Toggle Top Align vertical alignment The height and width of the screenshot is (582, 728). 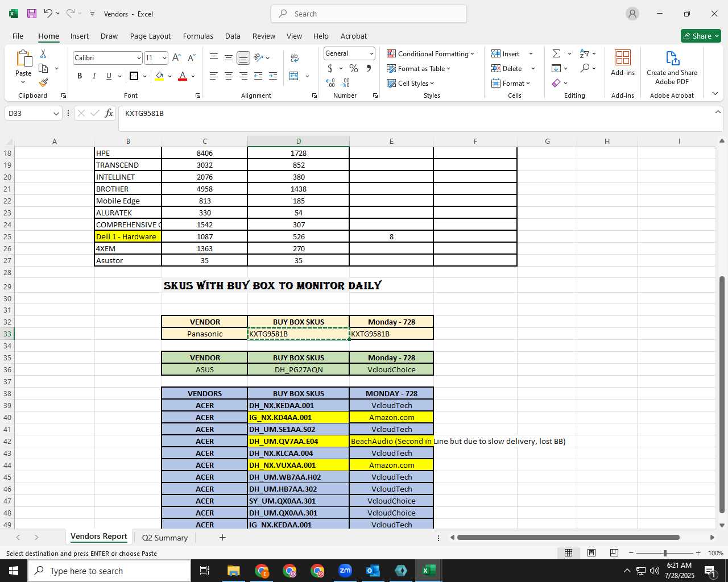(x=214, y=58)
